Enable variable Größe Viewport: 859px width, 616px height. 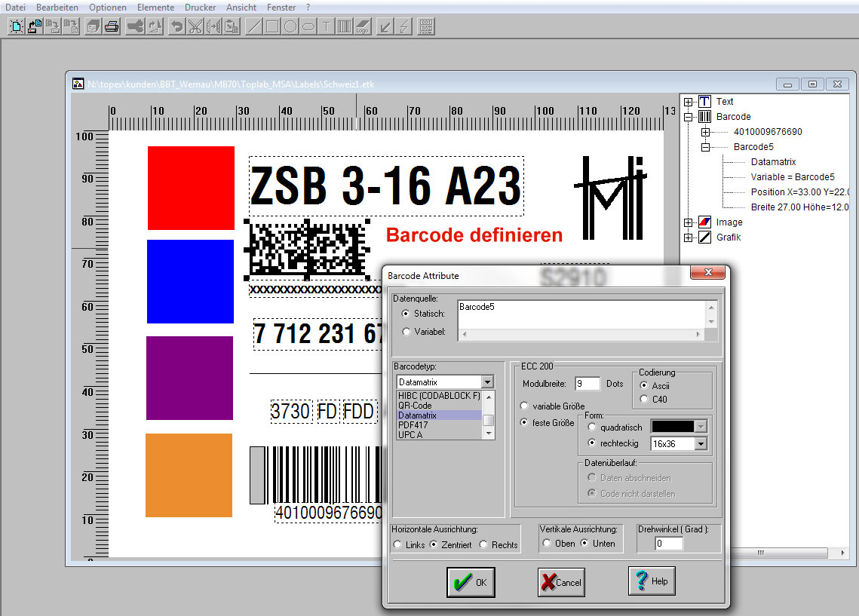point(524,406)
